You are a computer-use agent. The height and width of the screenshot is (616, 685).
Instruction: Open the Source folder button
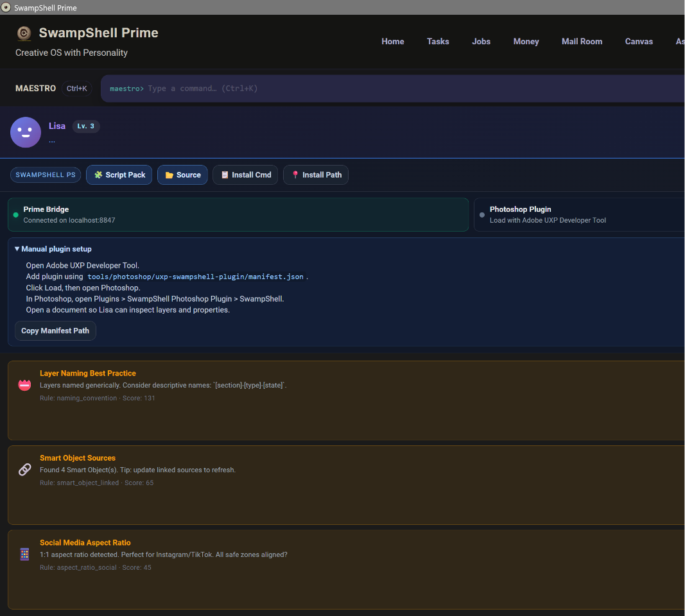point(182,175)
